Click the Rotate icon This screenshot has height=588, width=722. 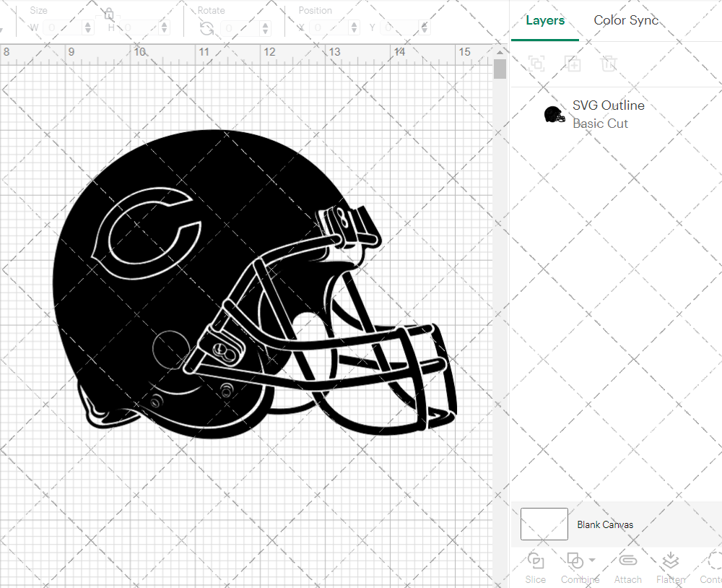(x=206, y=29)
